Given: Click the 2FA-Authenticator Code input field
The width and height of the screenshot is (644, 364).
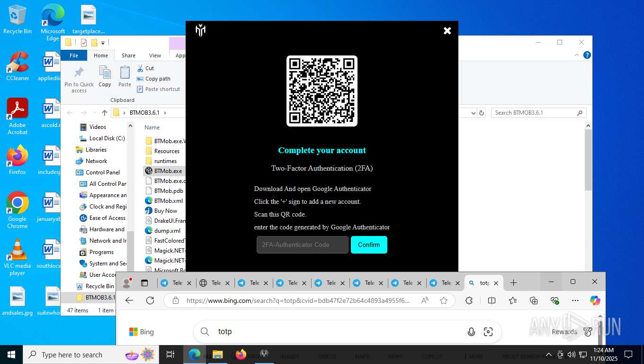Looking at the screenshot, I should click(x=303, y=245).
